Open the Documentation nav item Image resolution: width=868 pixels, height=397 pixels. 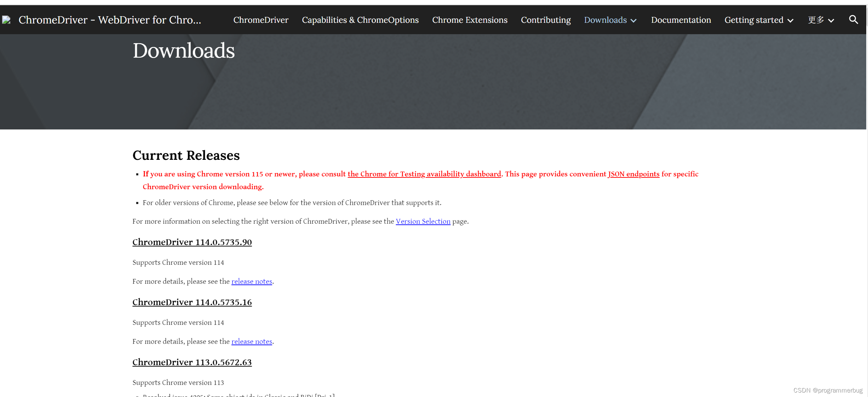point(681,20)
